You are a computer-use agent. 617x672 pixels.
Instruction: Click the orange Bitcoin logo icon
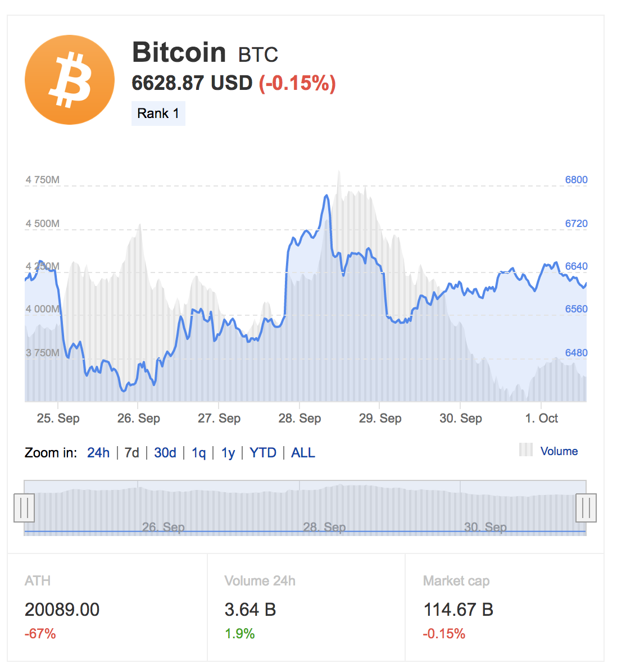(70, 80)
